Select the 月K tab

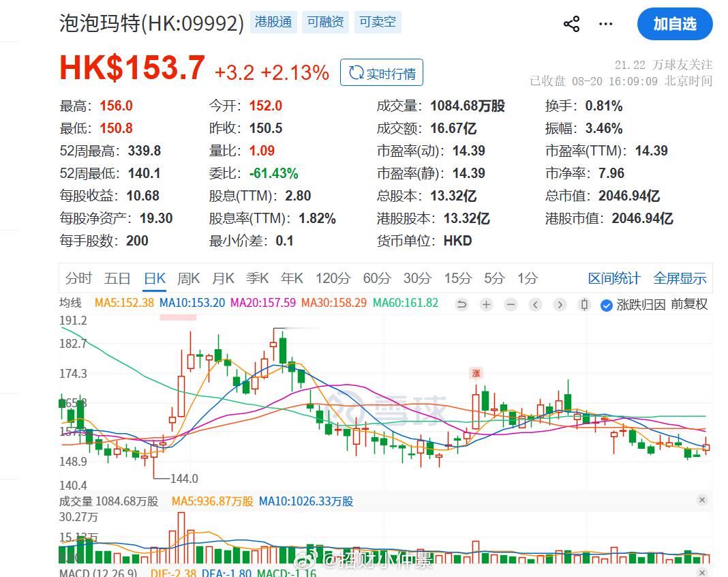[x=223, y=278]
